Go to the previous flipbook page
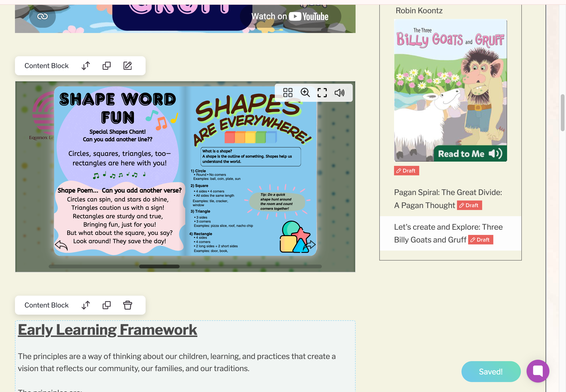 (x=61, y=245)
